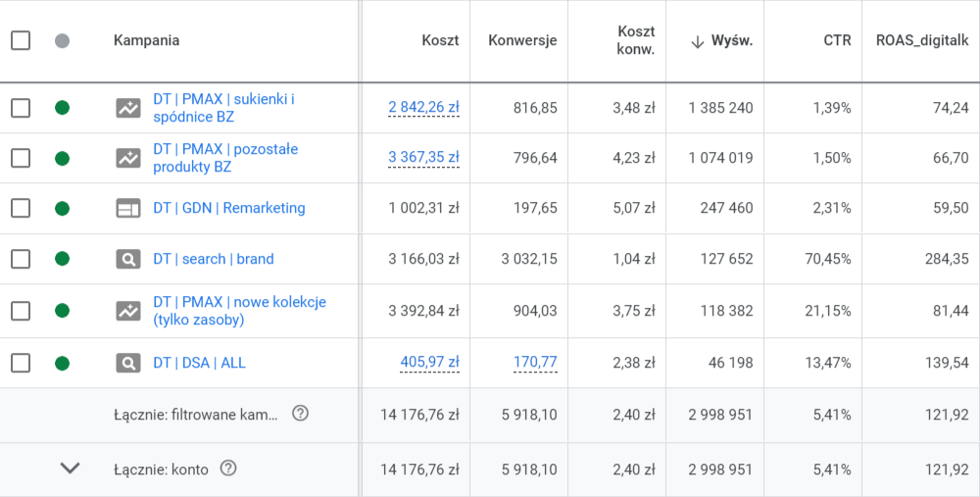Open the status dropdown for PMAX nowe kolekcje

[x=63, y=311]
